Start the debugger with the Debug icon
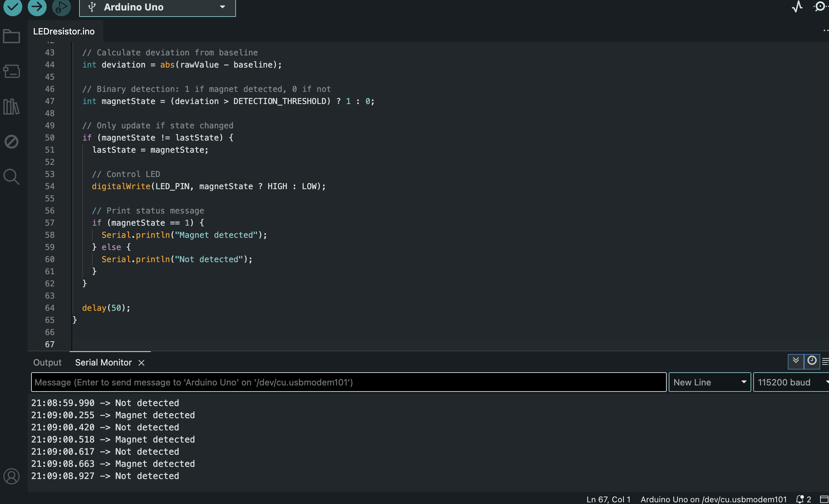Image resolution: width=829 pixels, height=504 pixels. tap(61, 6)
